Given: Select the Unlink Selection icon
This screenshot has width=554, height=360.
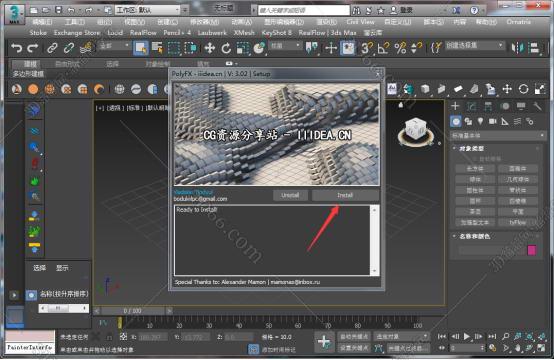Looking at the screenshot, I should point(69,48).
